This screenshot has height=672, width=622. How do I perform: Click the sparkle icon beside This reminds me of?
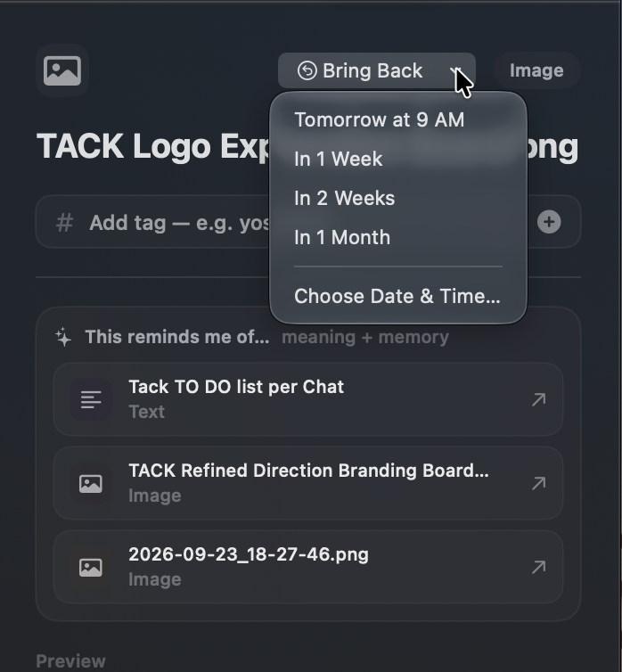pyautogui.click(x=63, y=337)
